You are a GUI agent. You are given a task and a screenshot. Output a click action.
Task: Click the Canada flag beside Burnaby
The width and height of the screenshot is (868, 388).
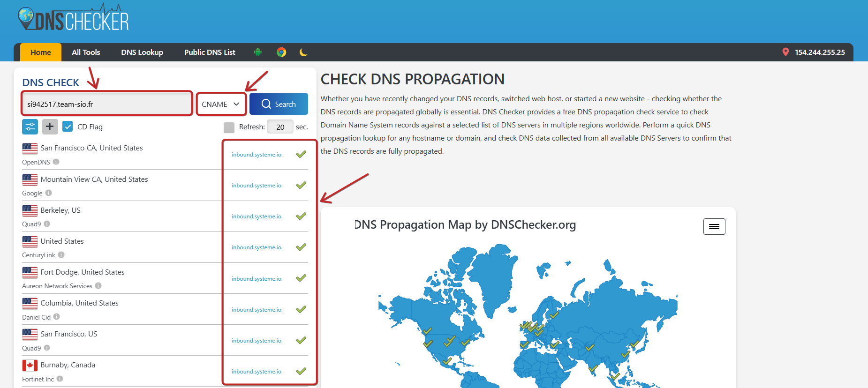[30, 365]
